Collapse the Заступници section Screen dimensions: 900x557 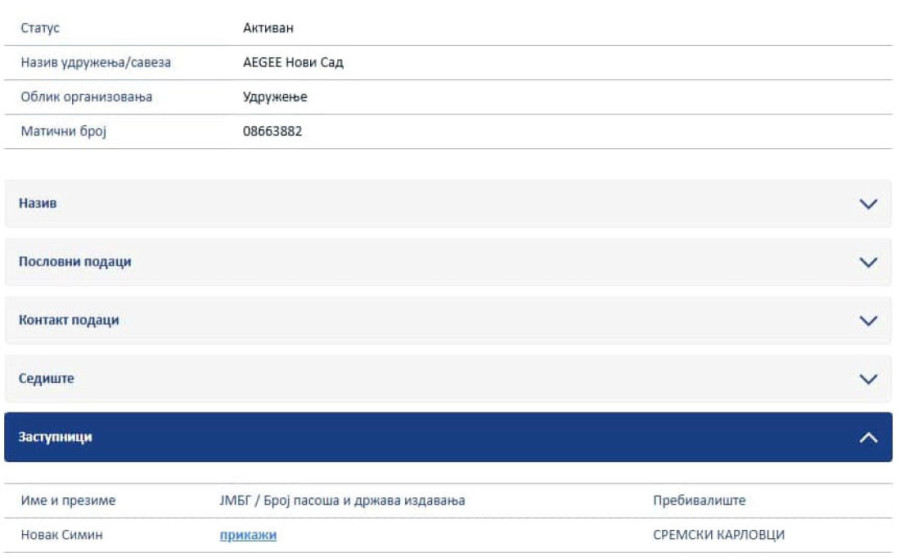pos(56,437)
